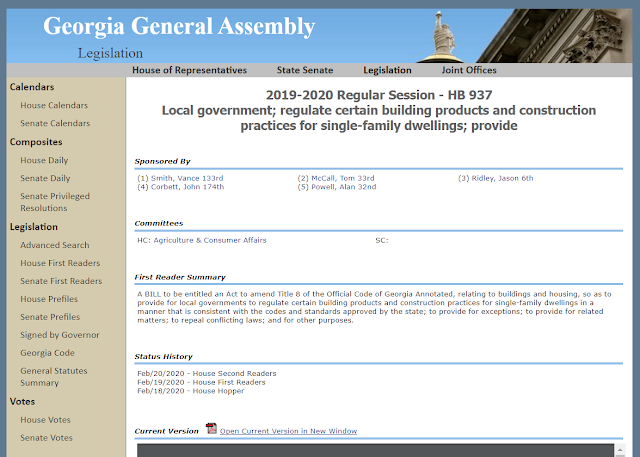
Task: Open Current Version in New Window link
Action: coord(288,431)
